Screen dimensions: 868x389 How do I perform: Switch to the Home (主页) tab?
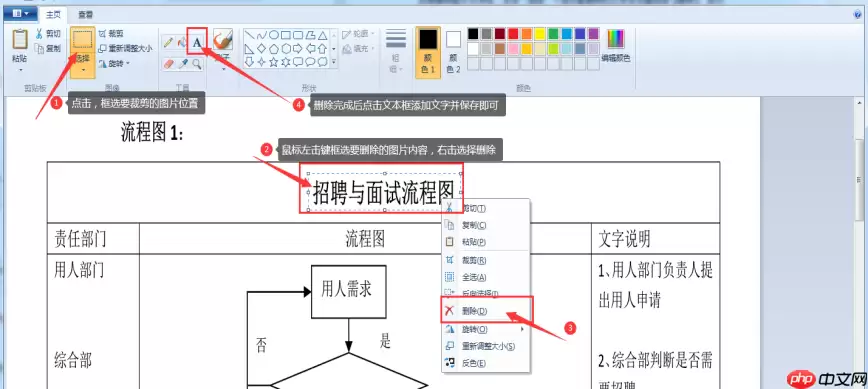pyautogui.click(x=54, y=14)
